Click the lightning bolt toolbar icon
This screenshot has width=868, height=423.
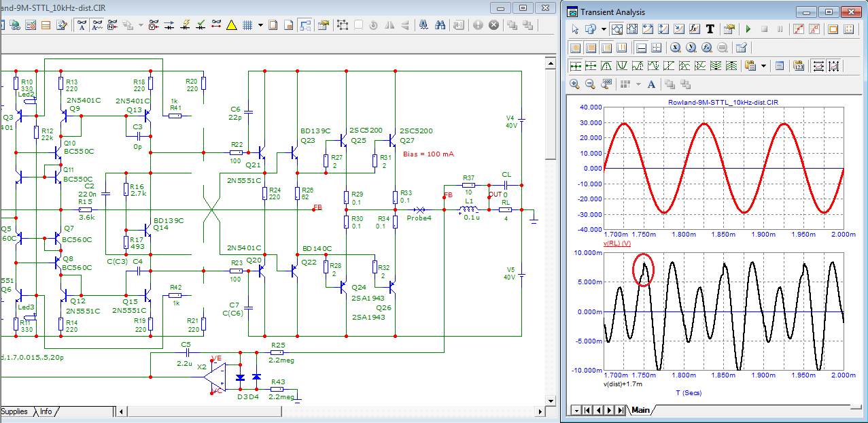186,25
